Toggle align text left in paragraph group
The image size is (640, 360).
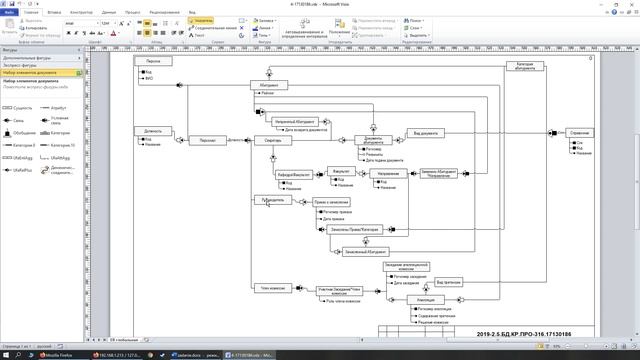point(140,33)
